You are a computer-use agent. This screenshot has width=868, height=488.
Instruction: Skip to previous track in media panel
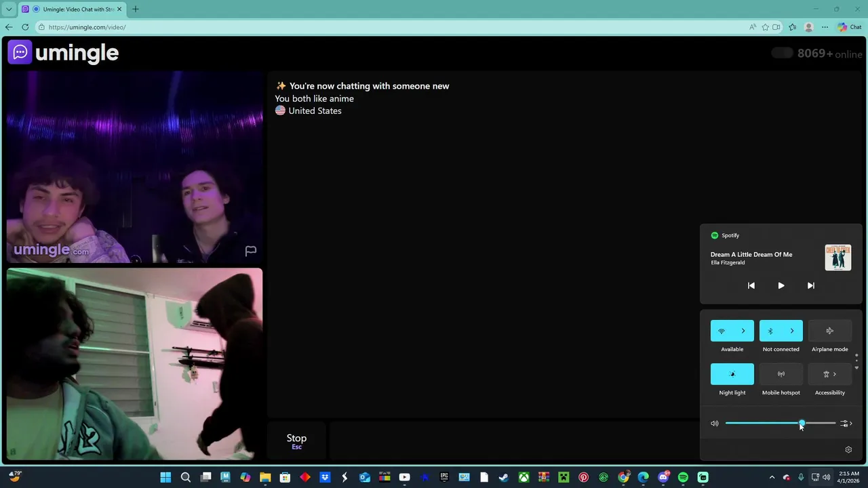(751, 285)
